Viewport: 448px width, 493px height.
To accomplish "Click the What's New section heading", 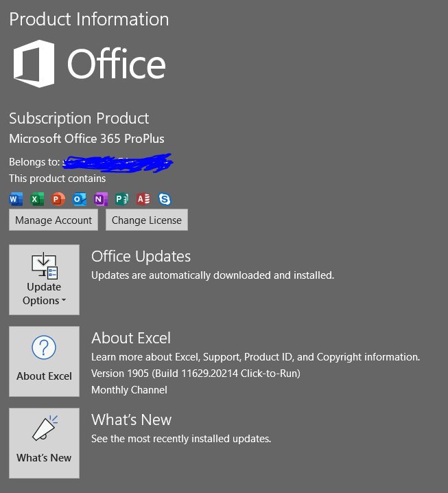I will coord(131,420).
